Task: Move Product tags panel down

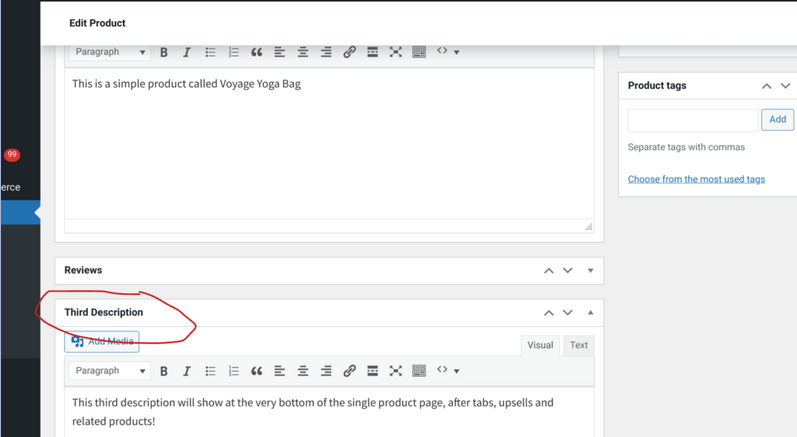Action: coord(785,86)
